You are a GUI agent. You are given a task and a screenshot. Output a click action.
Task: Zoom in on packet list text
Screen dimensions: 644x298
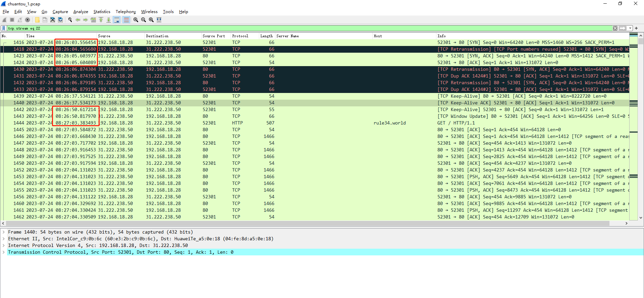click(x=136, y=20)
